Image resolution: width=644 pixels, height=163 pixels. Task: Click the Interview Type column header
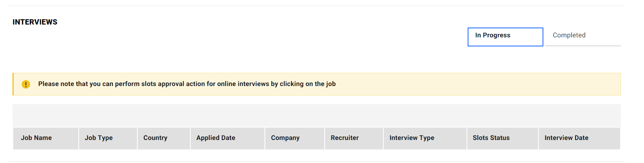[x=412, y=138]
